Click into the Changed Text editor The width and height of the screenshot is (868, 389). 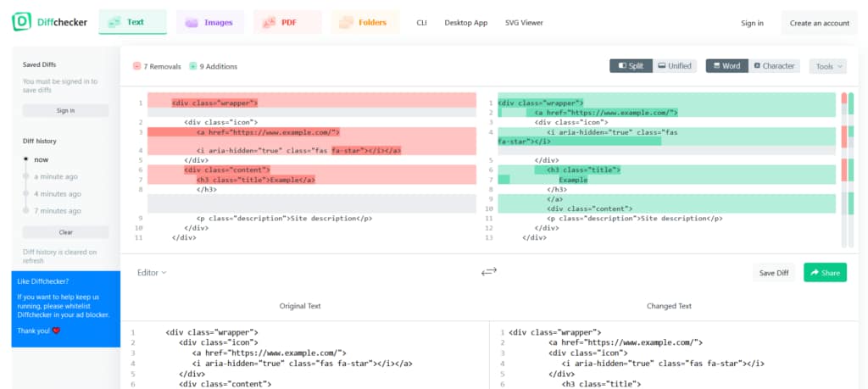(x=674, y=355)
